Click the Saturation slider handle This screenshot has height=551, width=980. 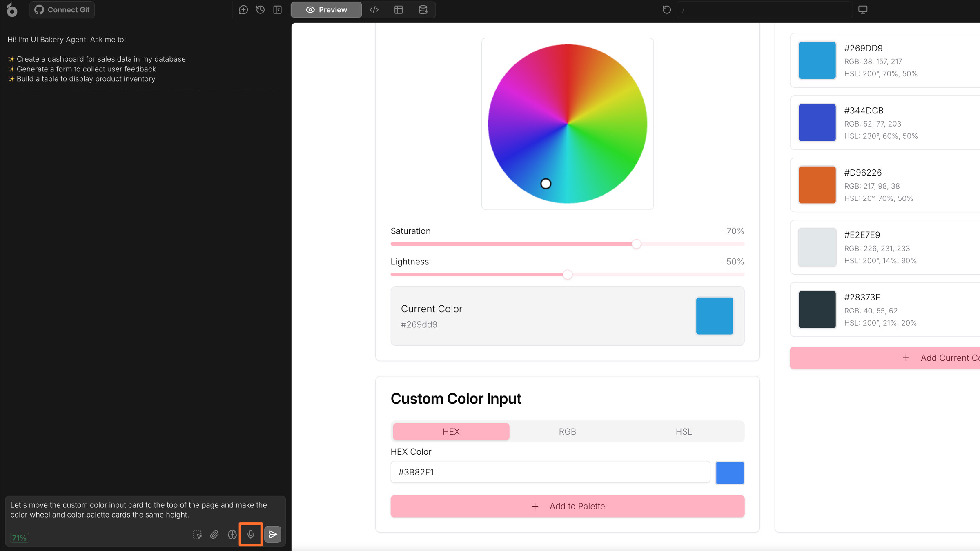[x=636, y=244]
